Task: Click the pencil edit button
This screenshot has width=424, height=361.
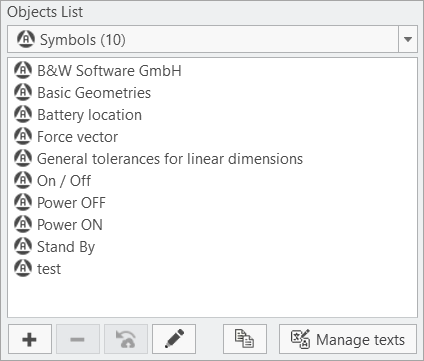Action: [x=174, y=339]
